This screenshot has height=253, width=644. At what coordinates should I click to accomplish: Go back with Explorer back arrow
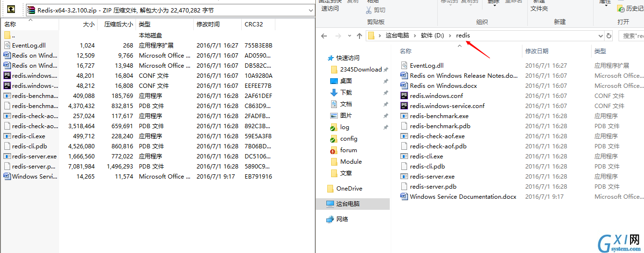point(324,36)
